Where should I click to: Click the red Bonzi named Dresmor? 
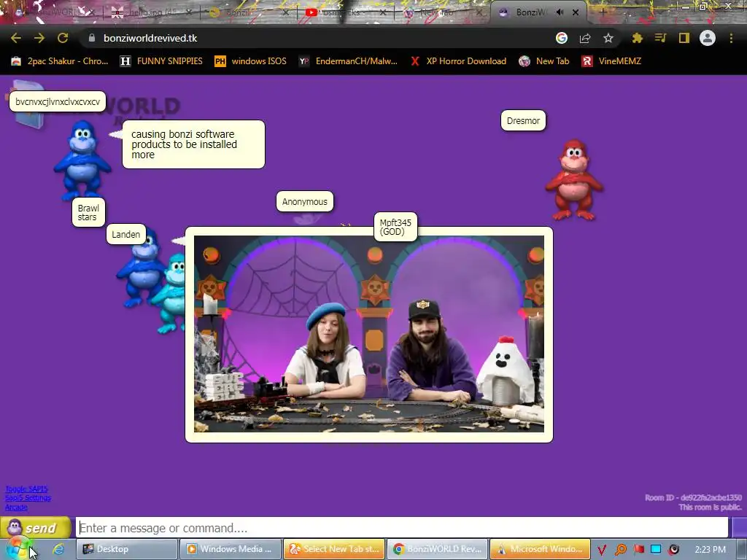coord(575,179)
